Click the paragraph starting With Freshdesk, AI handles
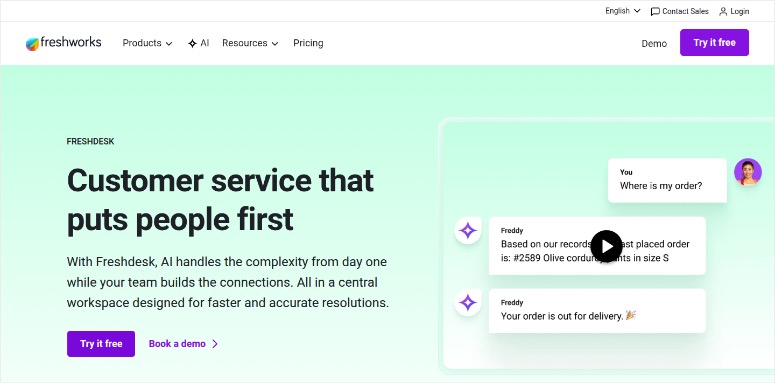Image resolution: width=775 pixels, height=383 pixels. point(228,282)
